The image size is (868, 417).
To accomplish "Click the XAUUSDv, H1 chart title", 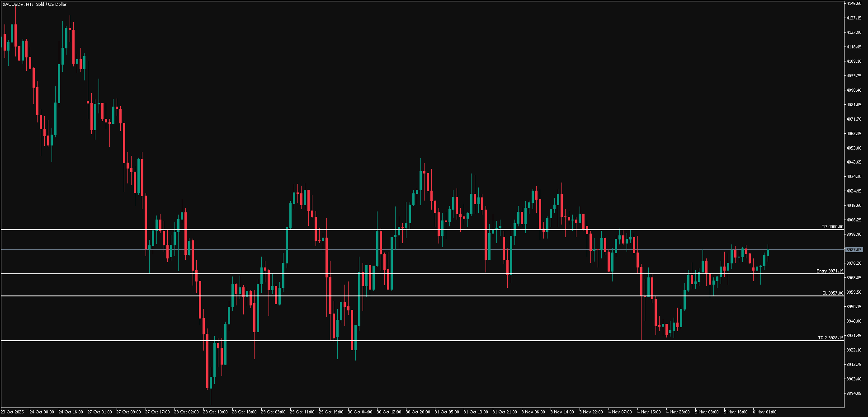I will [34, 5].
